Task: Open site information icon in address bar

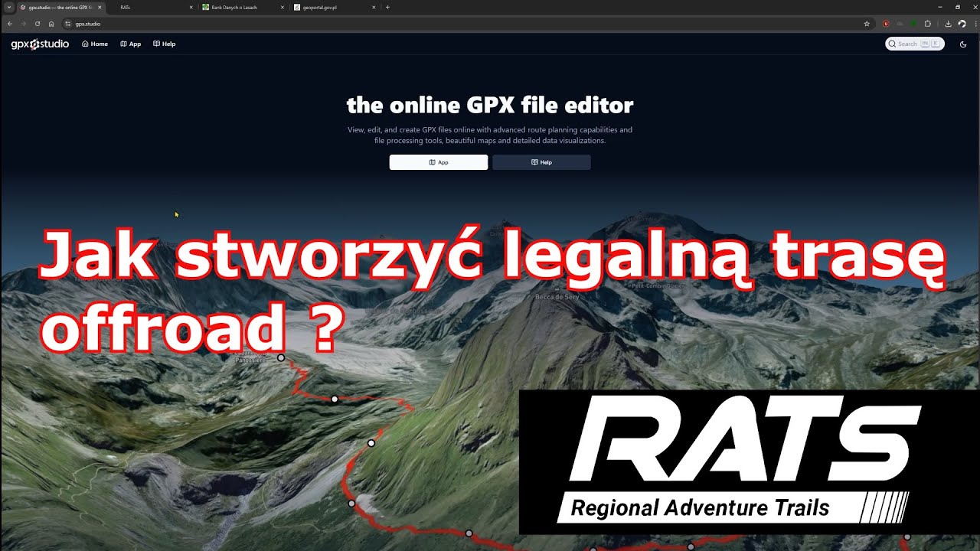Action: click(x=67, y=24)
